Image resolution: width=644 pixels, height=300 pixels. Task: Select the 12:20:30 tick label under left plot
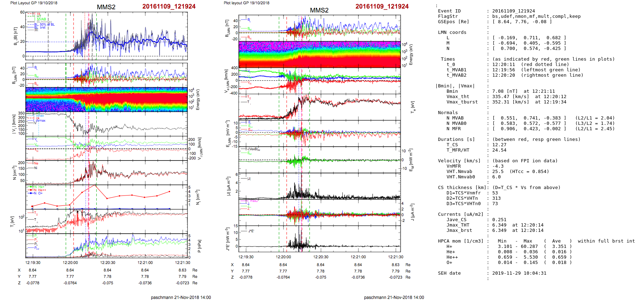coord(107,263)
